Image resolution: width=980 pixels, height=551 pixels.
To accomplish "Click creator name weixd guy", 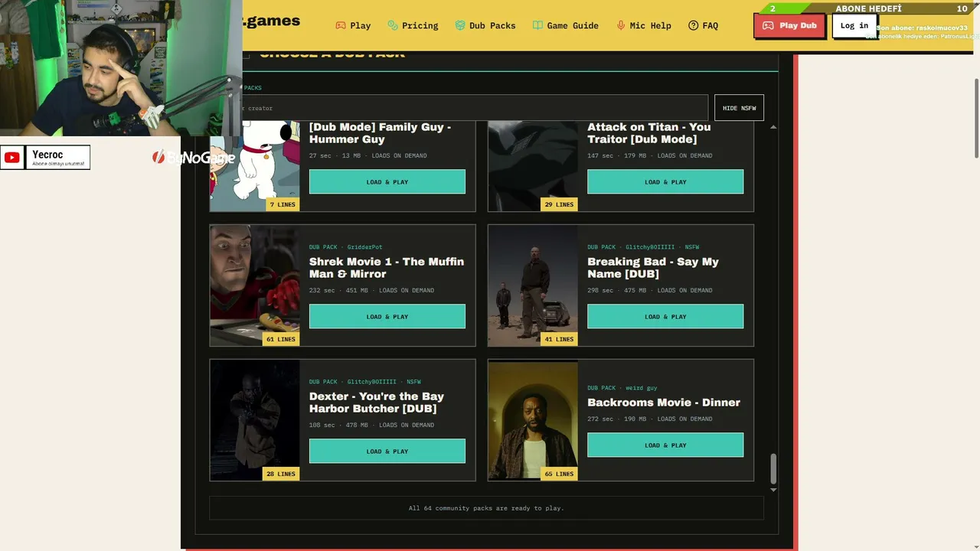I will coord(641,388).
